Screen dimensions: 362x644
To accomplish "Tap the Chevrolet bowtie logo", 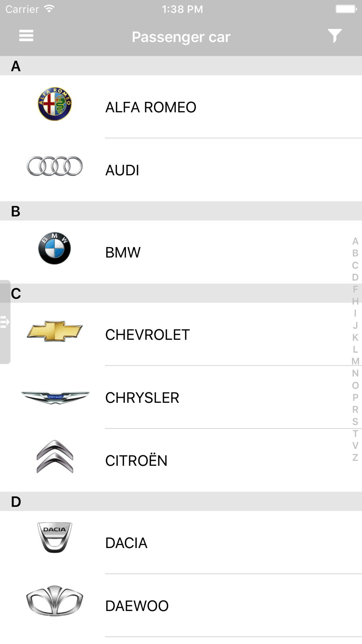I will (x=55, y=331).
